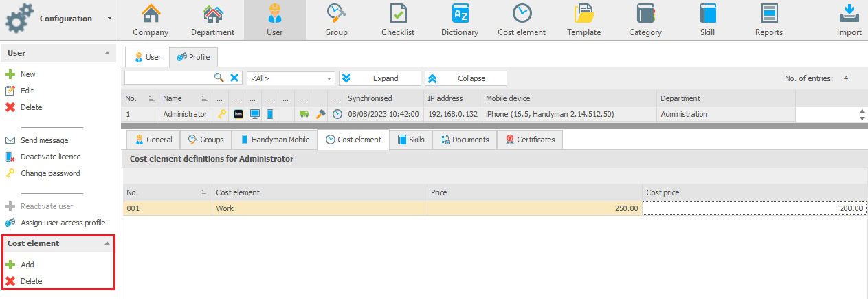Open the Template module
Image resolution: width=868 pixels, height=299 pixels.
click(x=583, y=20)
